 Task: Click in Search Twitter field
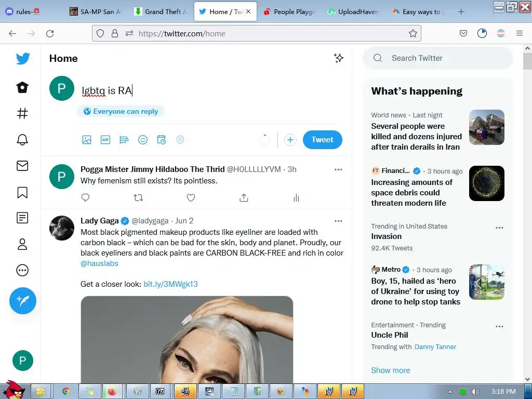point(437,58)
